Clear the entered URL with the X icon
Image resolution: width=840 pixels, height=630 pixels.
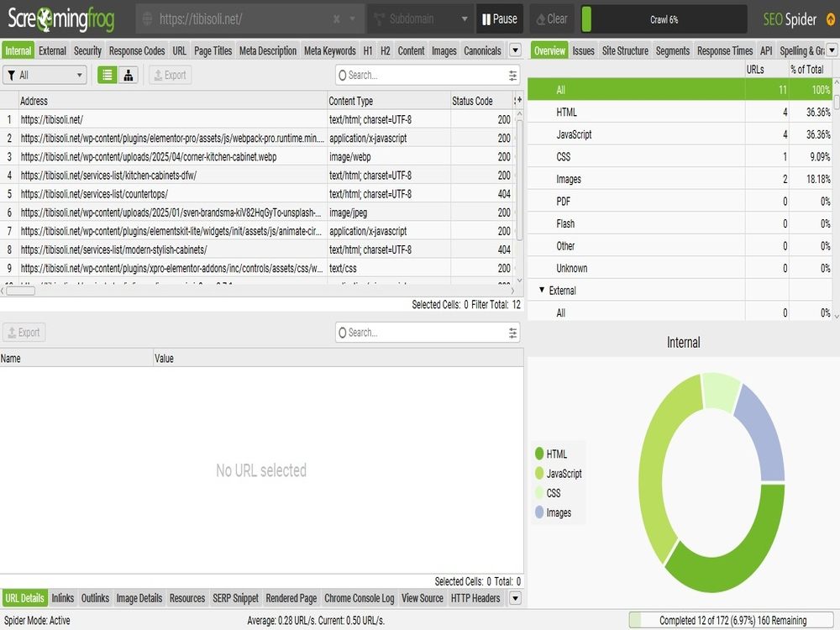click(x=337, y=19)
